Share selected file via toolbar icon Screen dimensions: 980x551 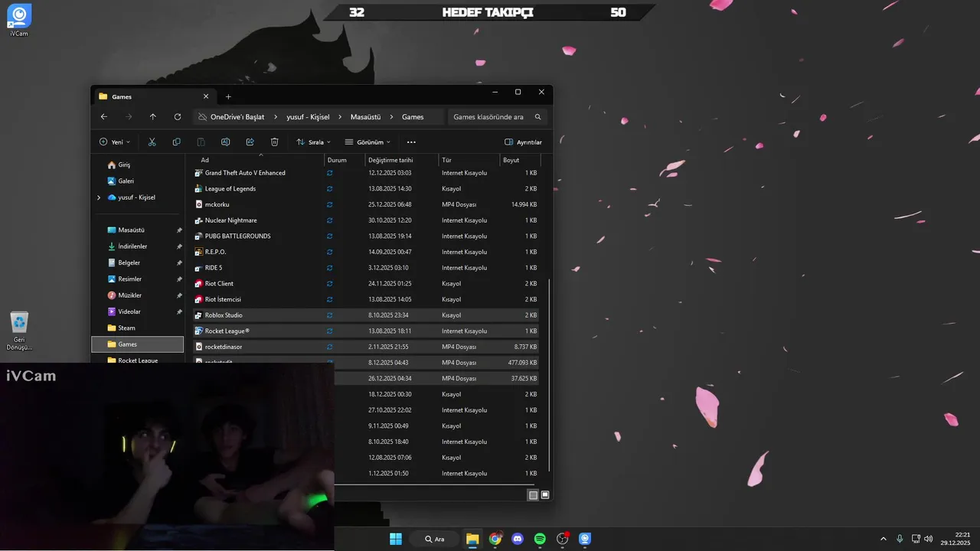(x=250, y=142)
